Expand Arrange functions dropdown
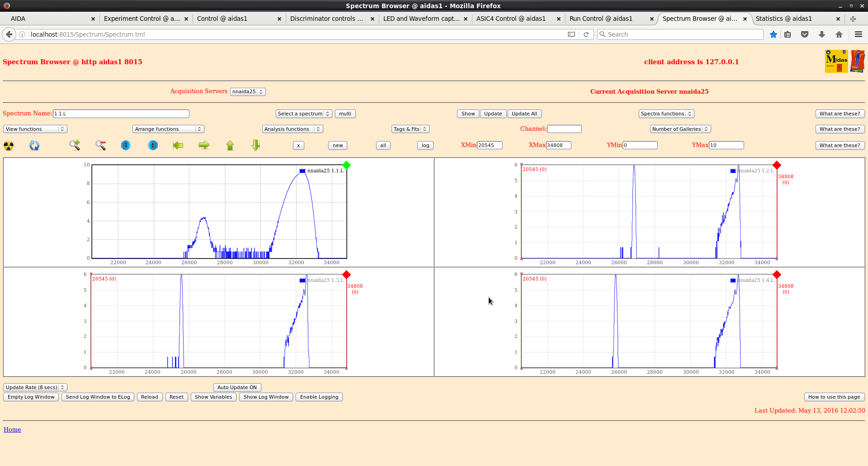Screen dimensions: 868x466 (x=168, y=129)
